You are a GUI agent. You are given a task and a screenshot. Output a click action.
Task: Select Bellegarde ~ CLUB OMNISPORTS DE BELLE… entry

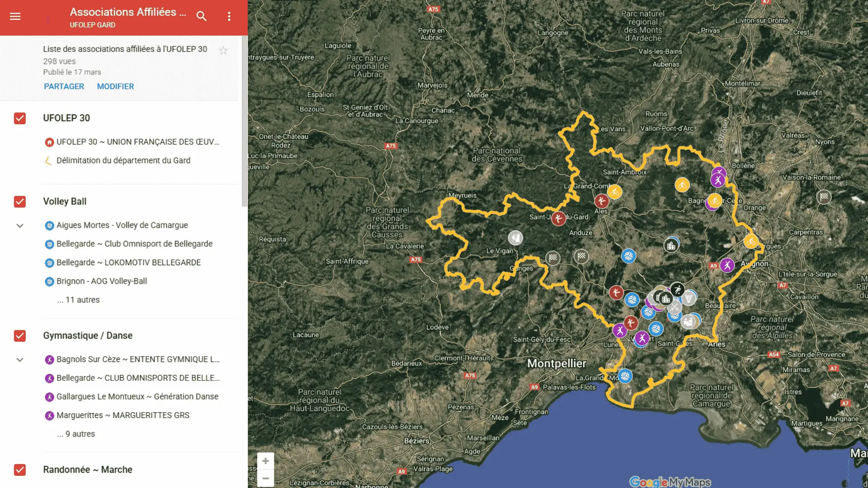click(x=138, y=378)
